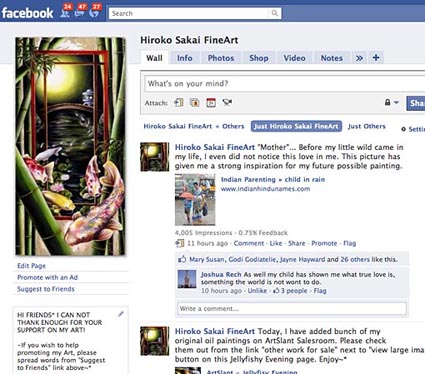Click the facebook logo

27,13
